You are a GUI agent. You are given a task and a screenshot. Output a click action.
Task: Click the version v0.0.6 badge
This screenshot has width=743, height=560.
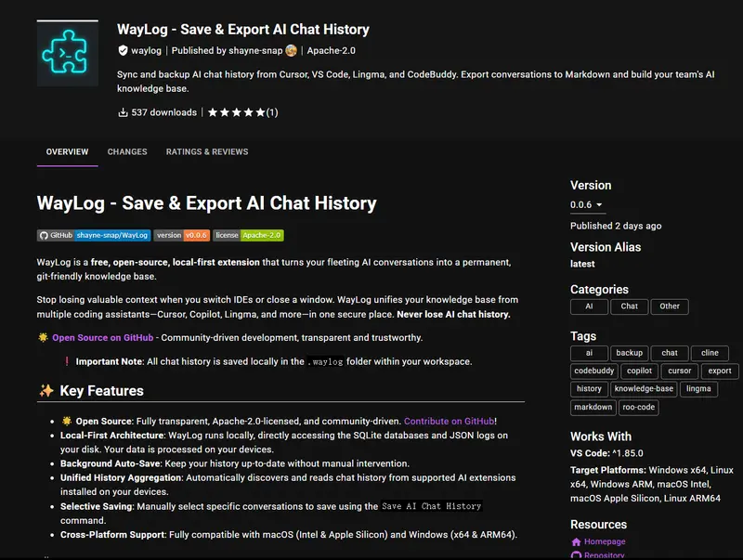click(x=182, y=236)
